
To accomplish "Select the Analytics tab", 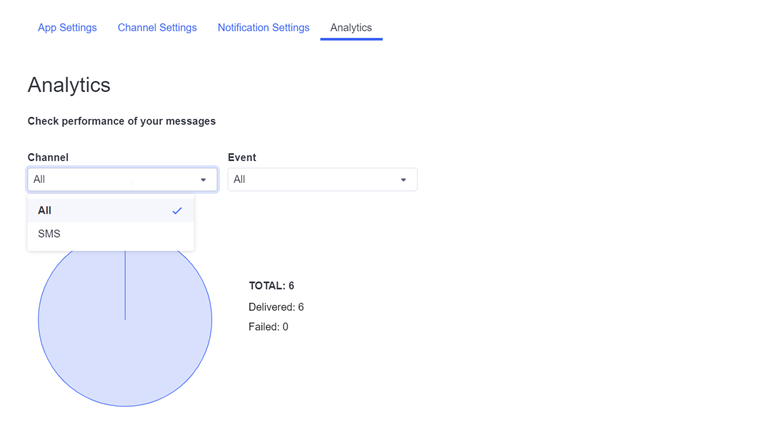I will tap(351, 28).
